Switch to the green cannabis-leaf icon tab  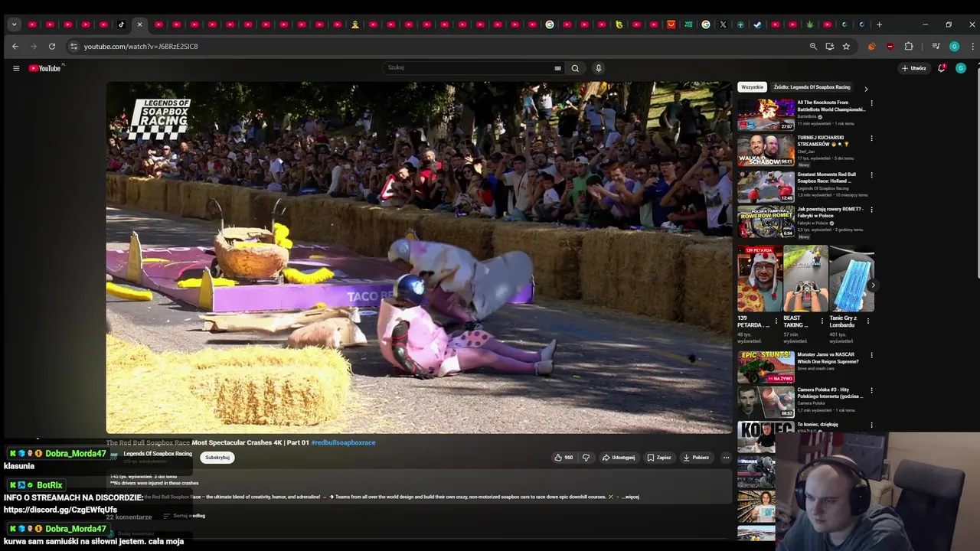point(810,24)
